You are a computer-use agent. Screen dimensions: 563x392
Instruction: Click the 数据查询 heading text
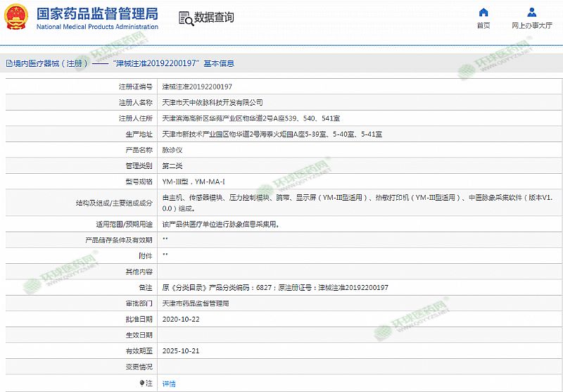(x=214, y=18)
